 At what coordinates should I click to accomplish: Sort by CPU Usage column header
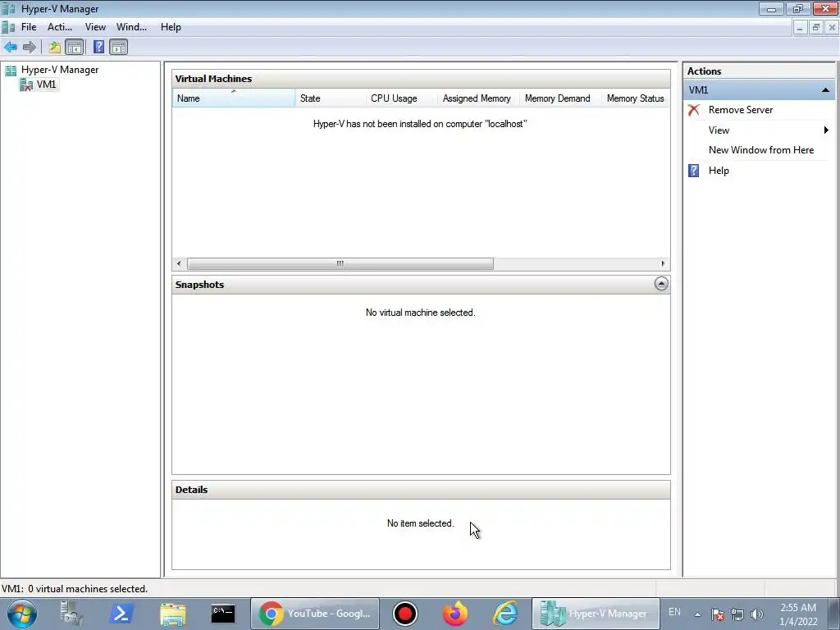click(401, 98)
